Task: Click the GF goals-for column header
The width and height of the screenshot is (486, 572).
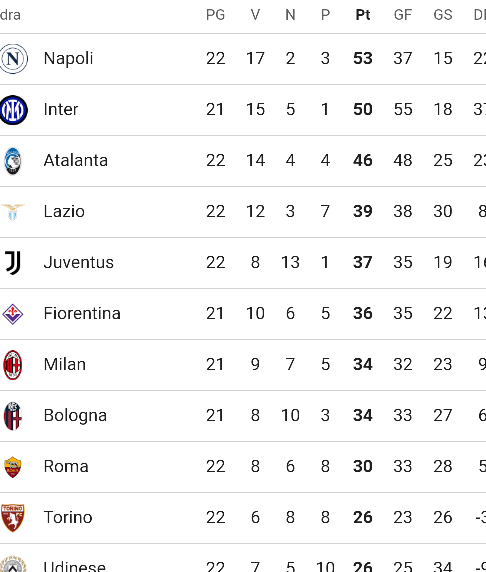Action: point(403,15)
